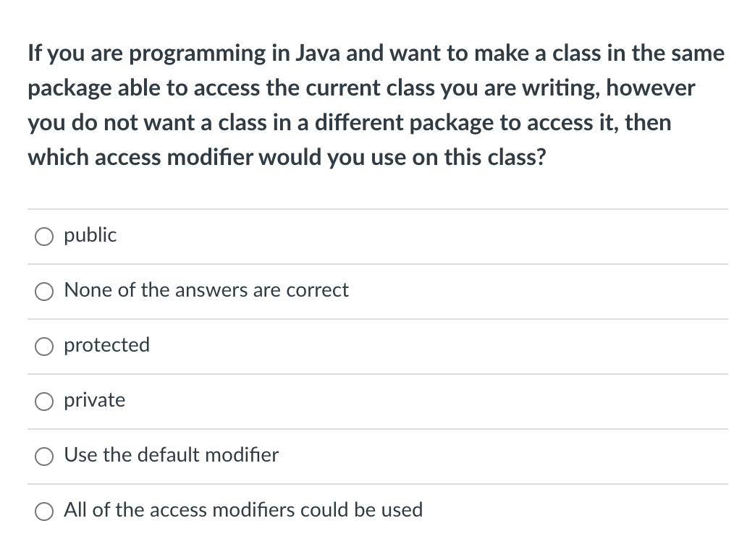Click the protected answer label
Viewport: 747px width, 560px height.
tap(106, 345)
